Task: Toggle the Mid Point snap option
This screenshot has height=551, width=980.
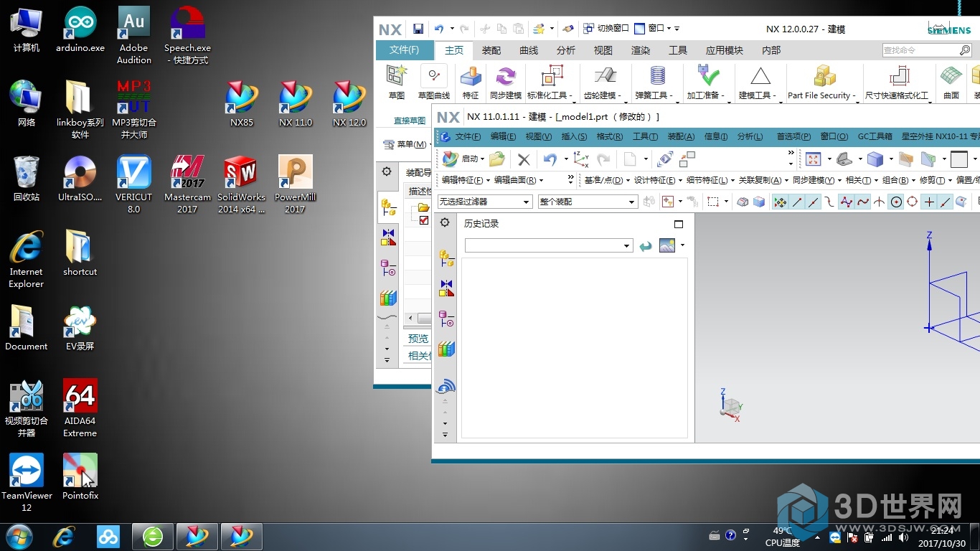Action: pyautogui.click(x=813, y=202)
